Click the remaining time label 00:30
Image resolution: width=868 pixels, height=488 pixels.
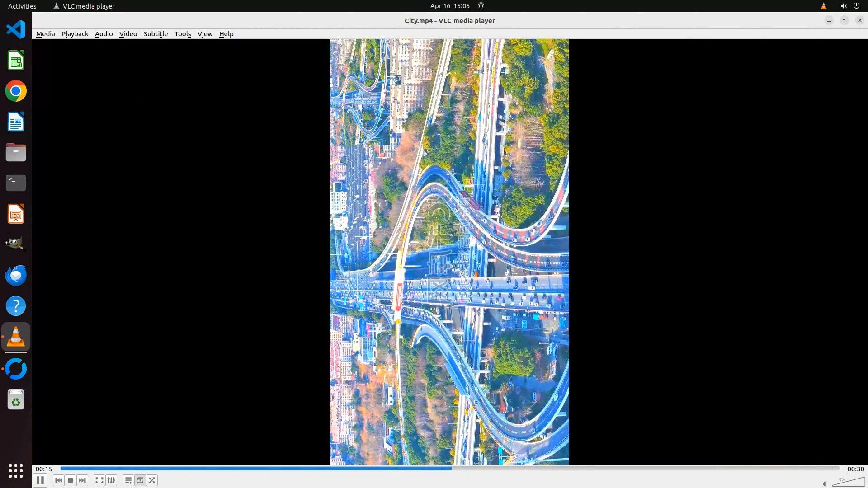click(855, 469)
